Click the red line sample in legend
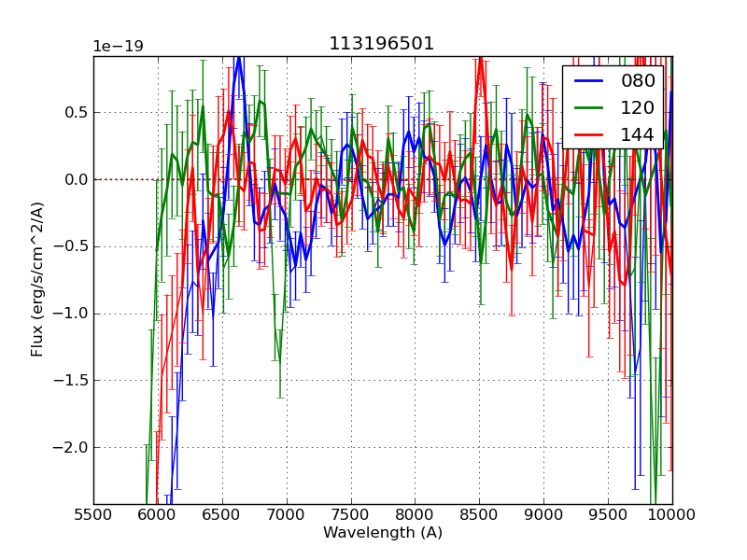The width and height of the screenshot is (747, 560). [x=589, y=135]
